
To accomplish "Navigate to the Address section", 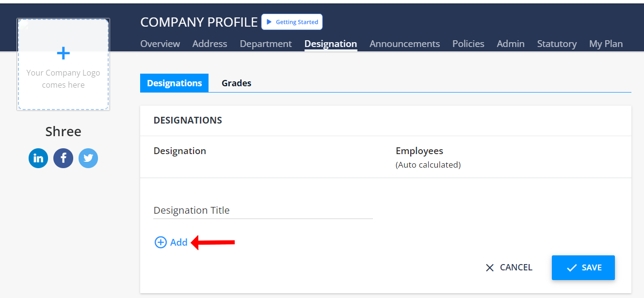I will click(x=209, y=44).
